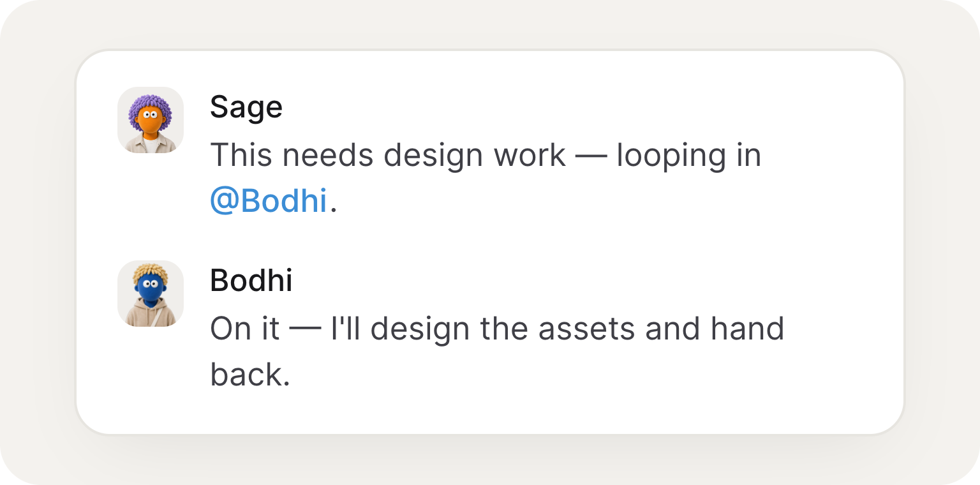This screenshot has width=980, height=485.
Task: Open Sage's purple-haired avatar
Action: tap(151, 120)
